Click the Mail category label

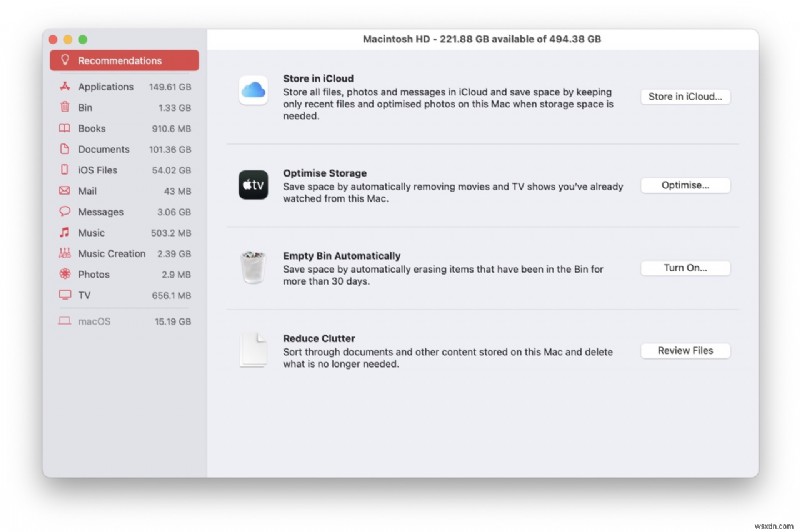(87, 191)
